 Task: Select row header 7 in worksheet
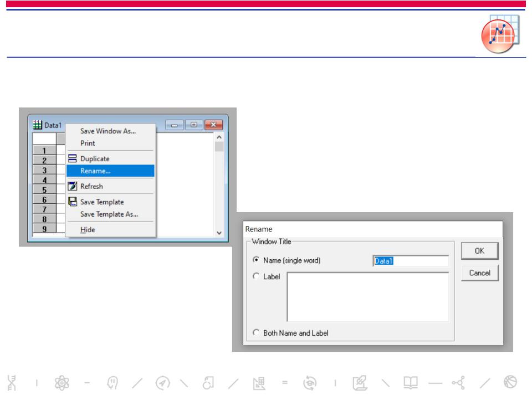pyautogui.click(x=44, y=209)
